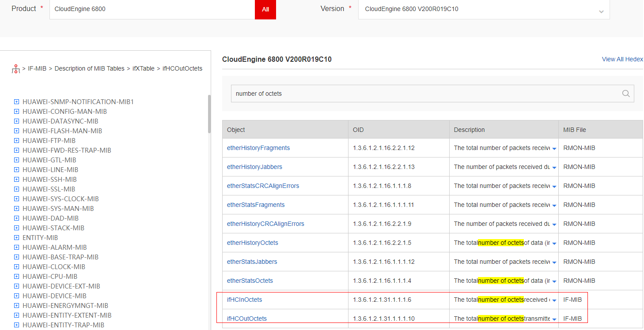The width and height of the screenshot is (644, 330).
Task: Open ifHCOutOctets object link
Action: coord(247,319)
